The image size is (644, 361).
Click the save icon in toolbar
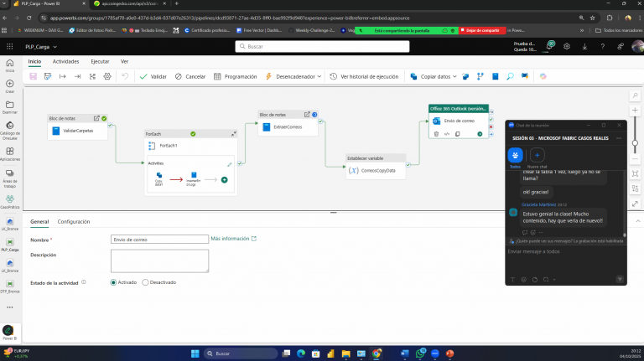(34, 76)
